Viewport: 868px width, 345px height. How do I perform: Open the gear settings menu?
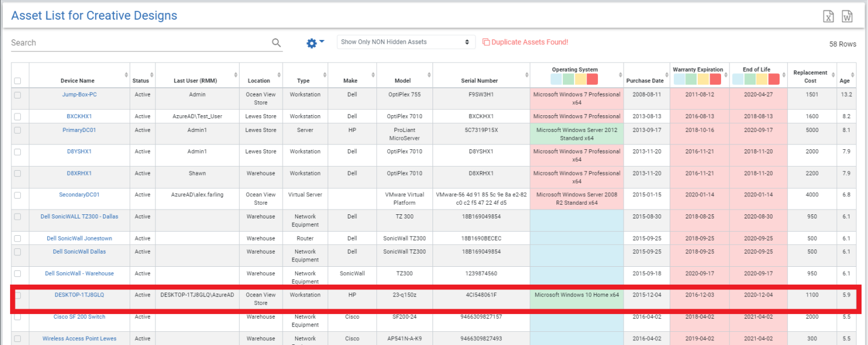[x=315, y=43]
